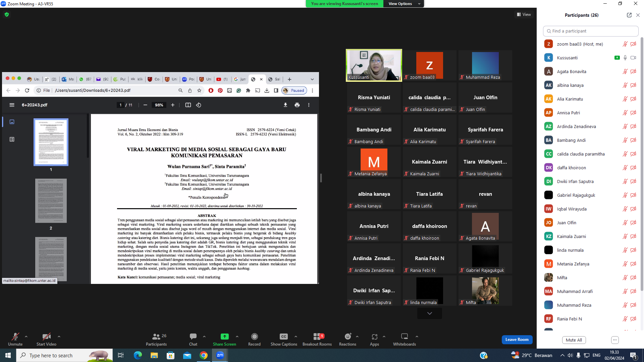Click the PDF page number field
Image resolution: width=644 pixels, height=362 pixels.
tap(120, 105)
